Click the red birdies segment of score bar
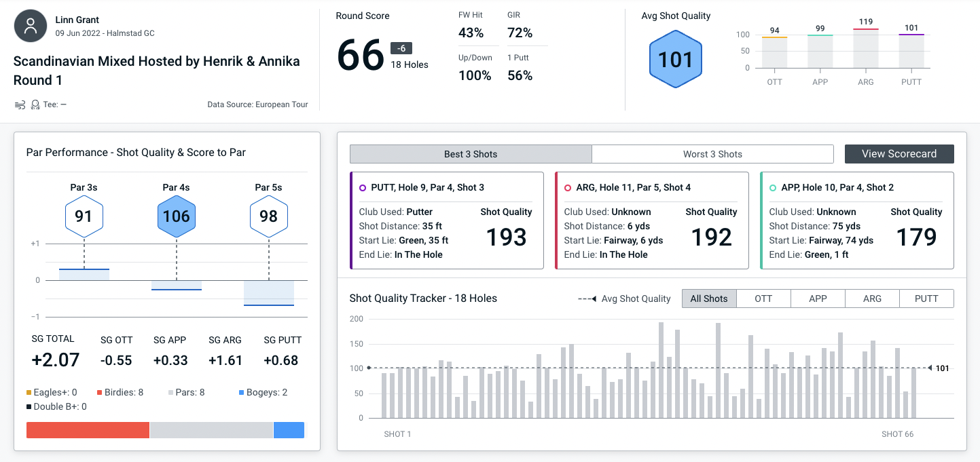The image size is (980, 462). [x=88, y=430]
